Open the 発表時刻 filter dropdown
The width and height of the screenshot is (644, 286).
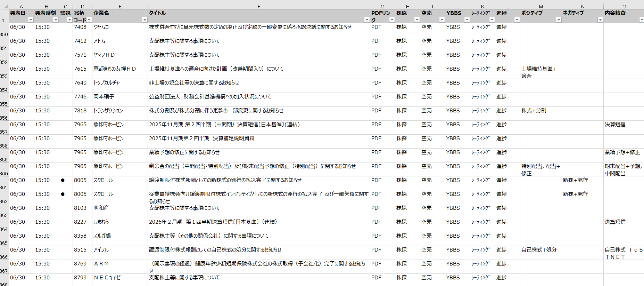tap(56, 20)
